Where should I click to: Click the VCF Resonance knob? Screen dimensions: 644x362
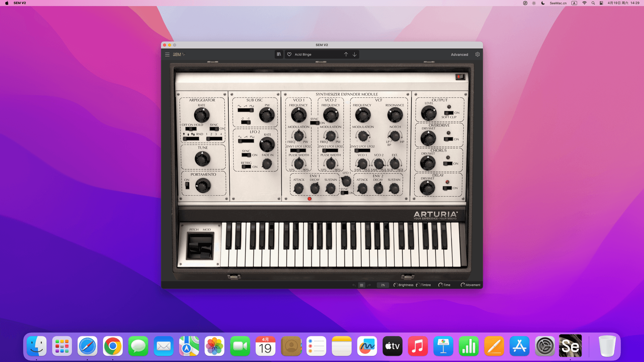pyautogui.click(x=395, y=115)
